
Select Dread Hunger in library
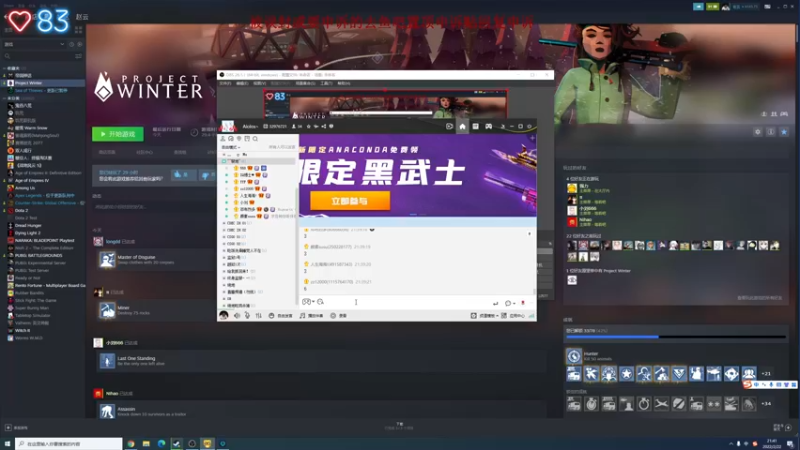pyautogui.click(x=28, y=226)
